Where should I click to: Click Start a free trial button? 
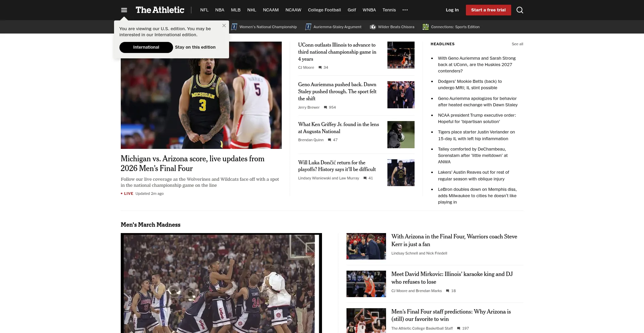point(488,10)
